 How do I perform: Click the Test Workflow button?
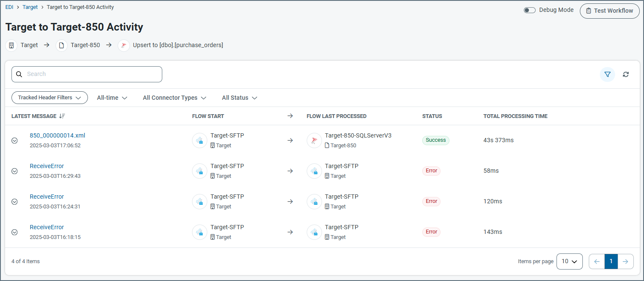(x=609, y=11)
